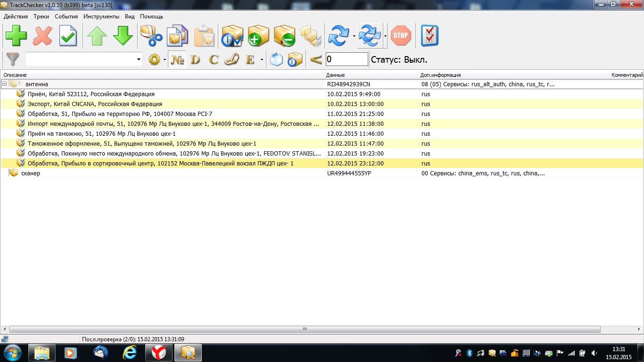This screenshot has height=362, width=644.
Task: Click the horizontal scrollbar thumb
Action: [305, 329]
